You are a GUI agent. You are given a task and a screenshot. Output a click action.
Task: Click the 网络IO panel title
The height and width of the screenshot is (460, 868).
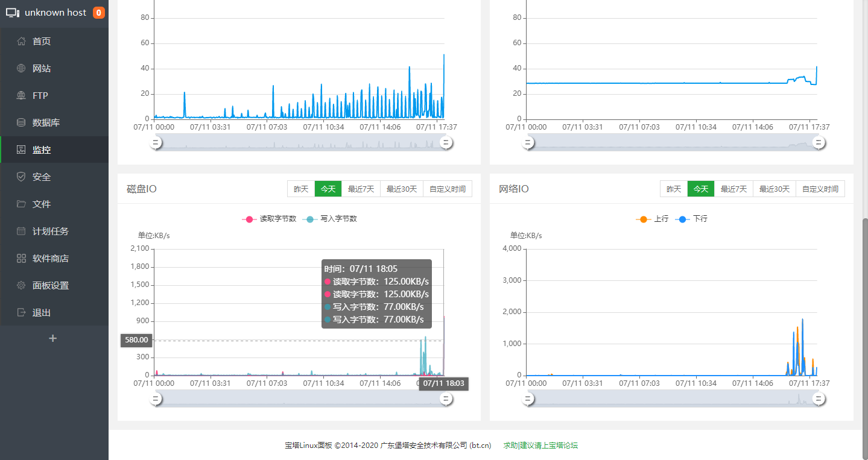pos(514,189)
